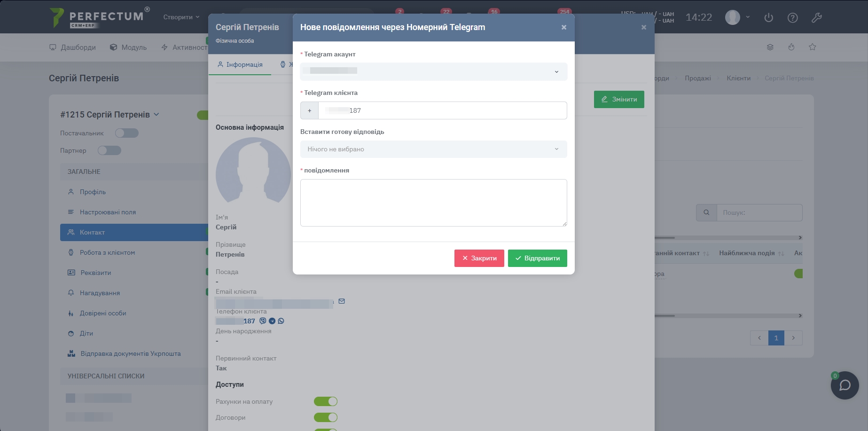Click plus prefix in Telegram клієнта field
The width and height of the screenshot is (868, 431).
point(310,110)
